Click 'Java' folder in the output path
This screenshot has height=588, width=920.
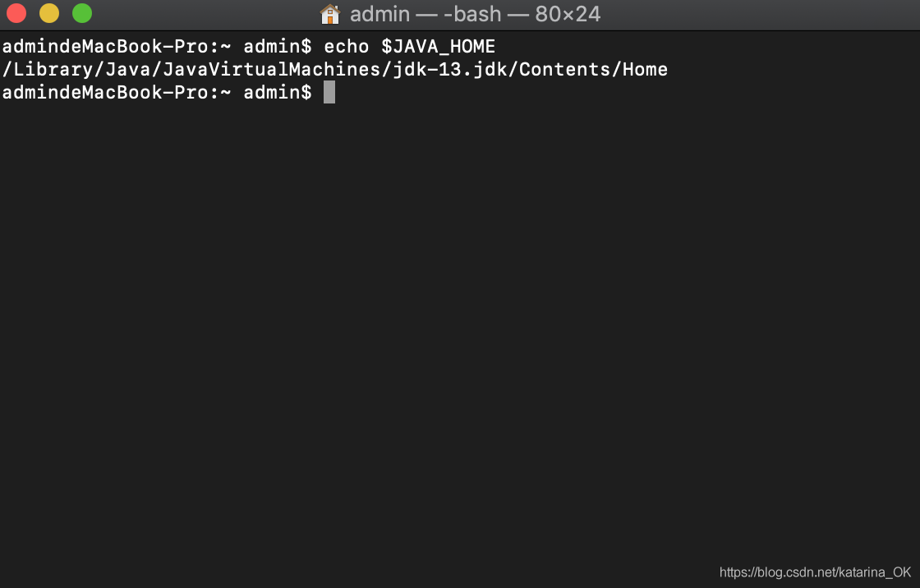tap(128, 69)
